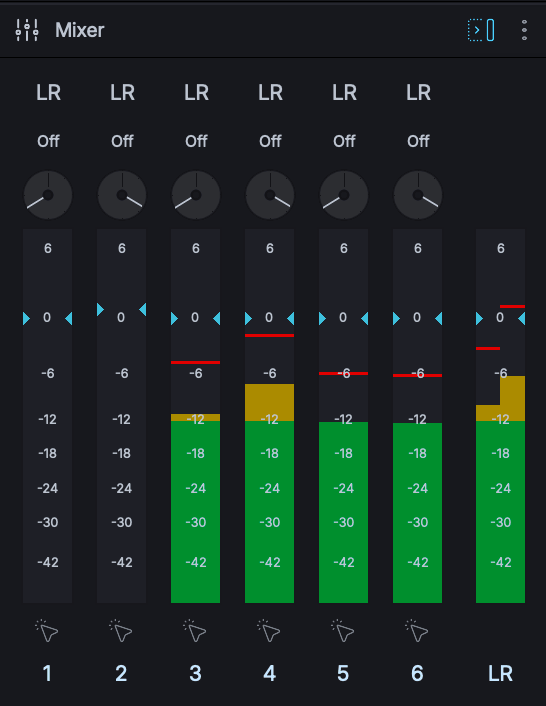Open the LR output routing for channel 5
This screenshot has width=546, height=706.
point(344,93)
